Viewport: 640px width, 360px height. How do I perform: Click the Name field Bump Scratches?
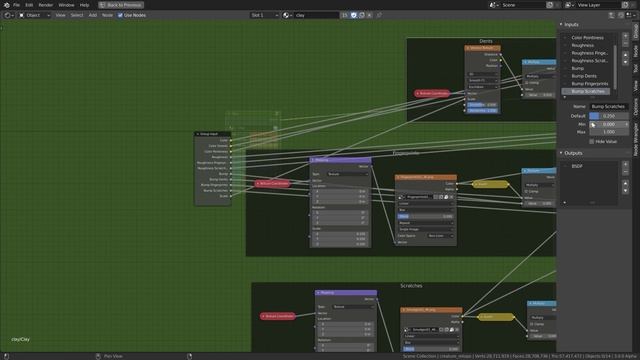click(x=609, y=107)
